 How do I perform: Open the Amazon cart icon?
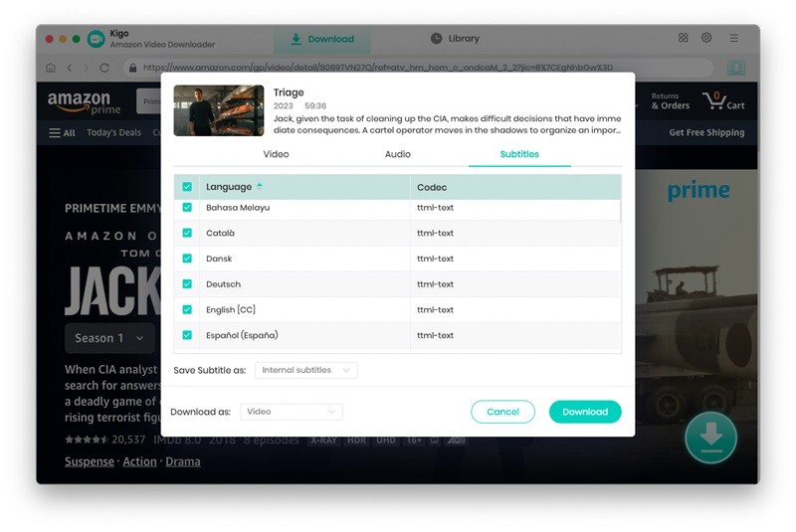pyautogui.click(x=724, y=100)
